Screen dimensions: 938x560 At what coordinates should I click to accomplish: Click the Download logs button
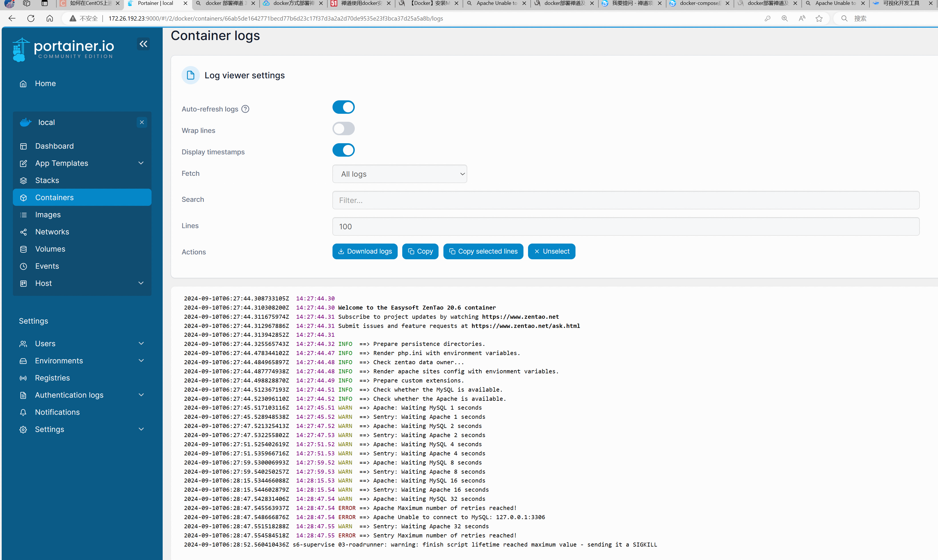(x=365, y=251)
